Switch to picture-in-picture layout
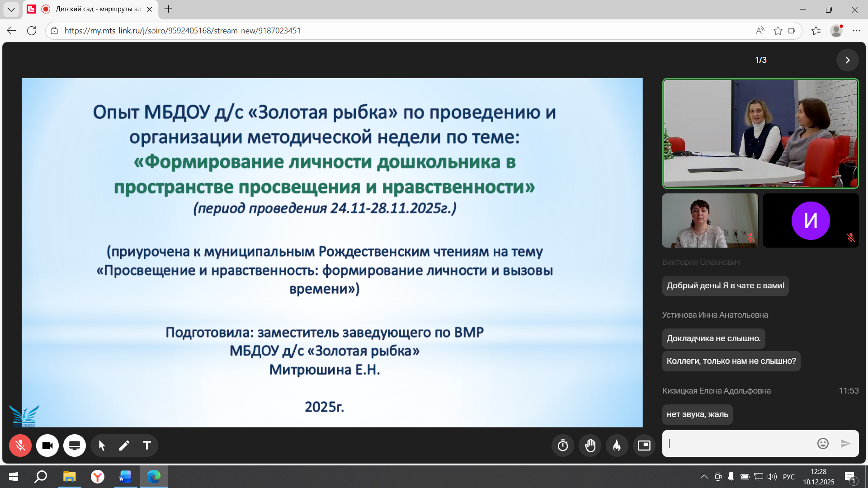868x488 pixels. (x=644, y=446)
